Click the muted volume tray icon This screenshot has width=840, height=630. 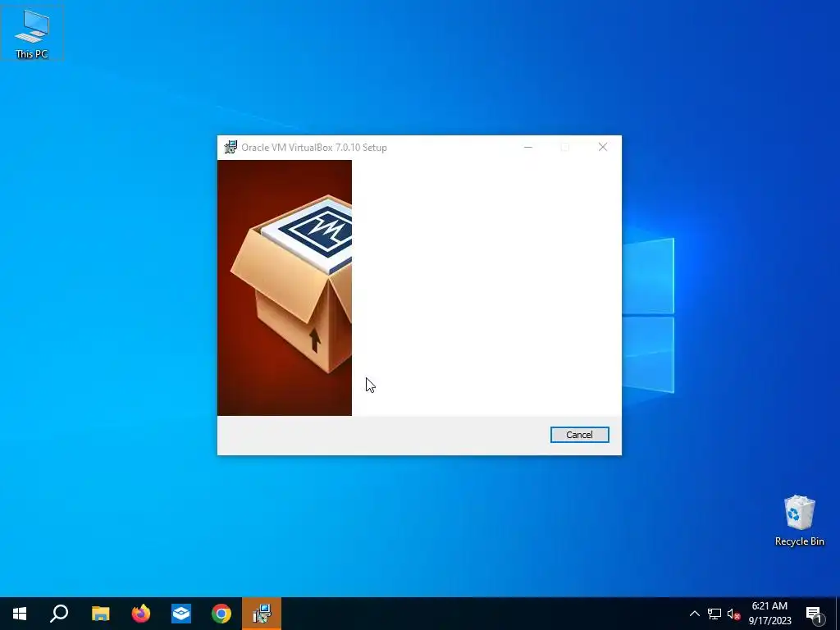pos(733,614)
